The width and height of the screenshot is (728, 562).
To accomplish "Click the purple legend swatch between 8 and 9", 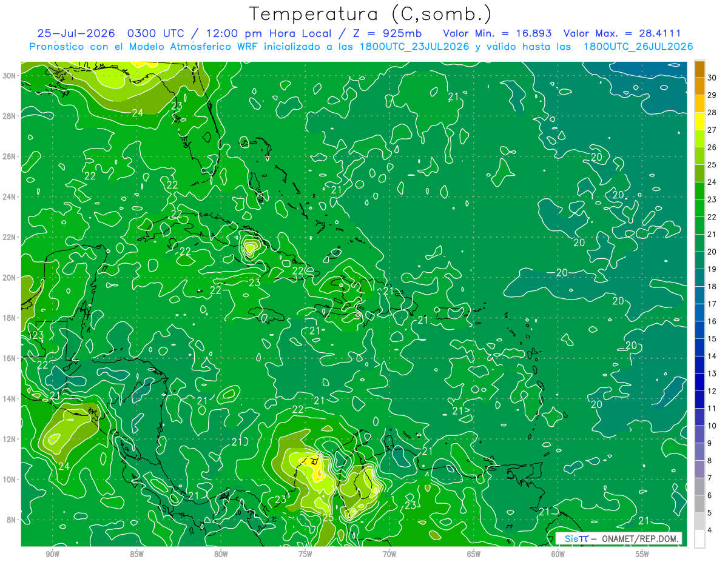I will 699,452.
